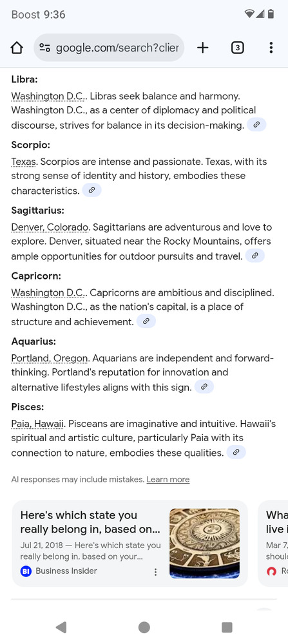This screenshot has height=644, width=288.
Task: Tap the Denver, Colorado underlined link
Action: tap(50, 227)
